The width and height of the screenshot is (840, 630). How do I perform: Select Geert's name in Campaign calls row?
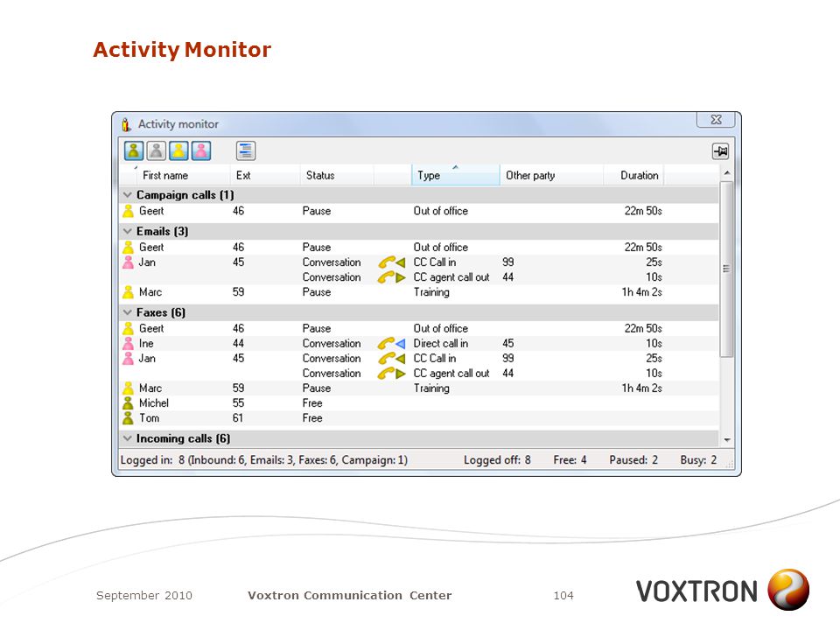(x=151, y=211)
